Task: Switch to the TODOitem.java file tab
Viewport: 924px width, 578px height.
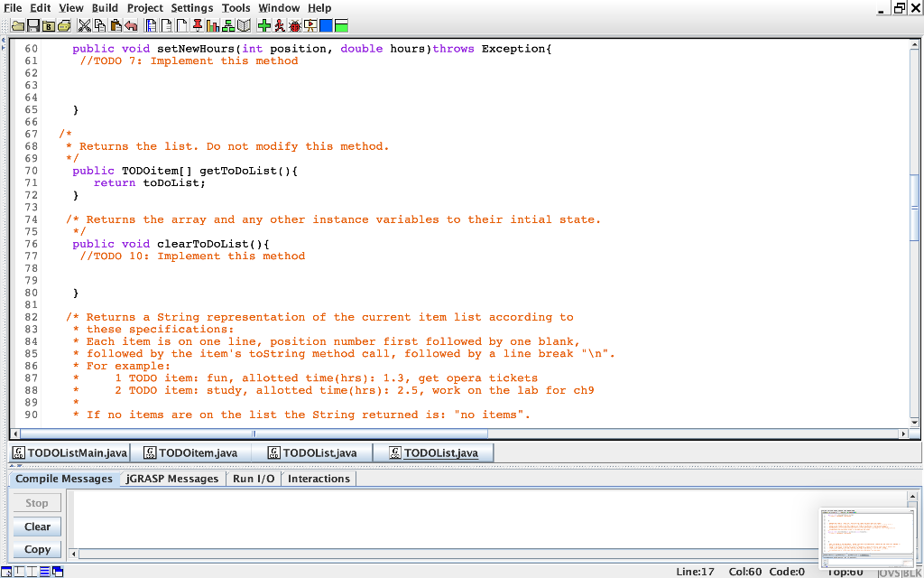Action: 191,453
